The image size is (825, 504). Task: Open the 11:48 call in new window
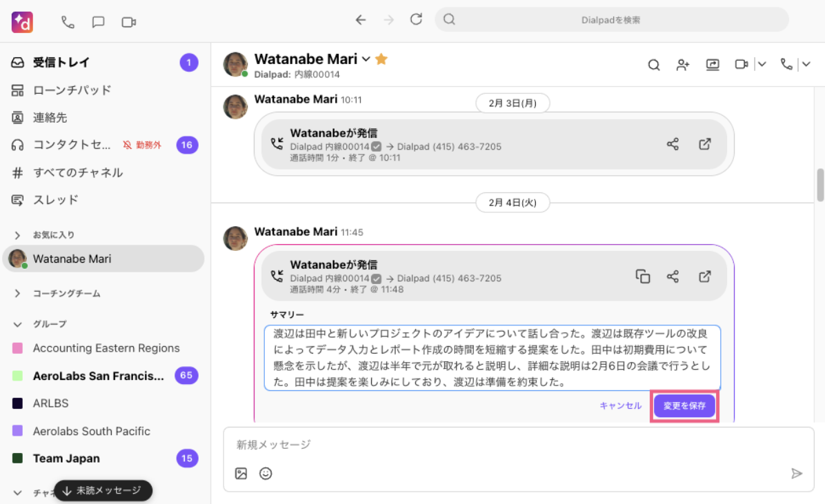[705, 276]
